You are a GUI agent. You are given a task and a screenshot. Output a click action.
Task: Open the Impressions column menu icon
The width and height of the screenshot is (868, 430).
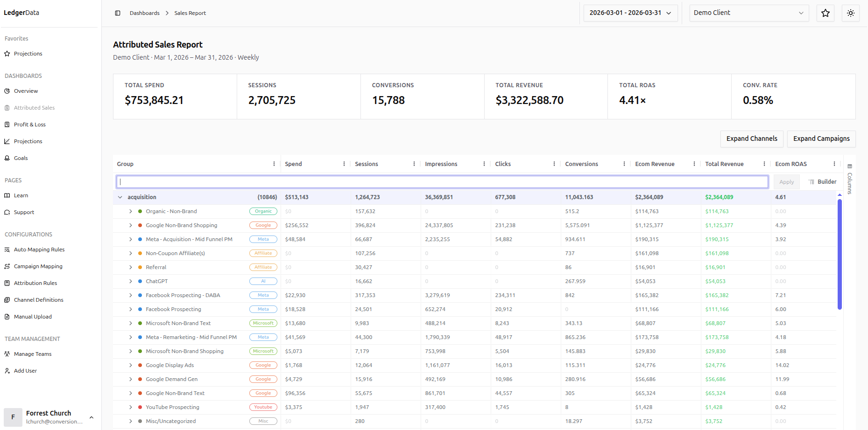[484, 164]
